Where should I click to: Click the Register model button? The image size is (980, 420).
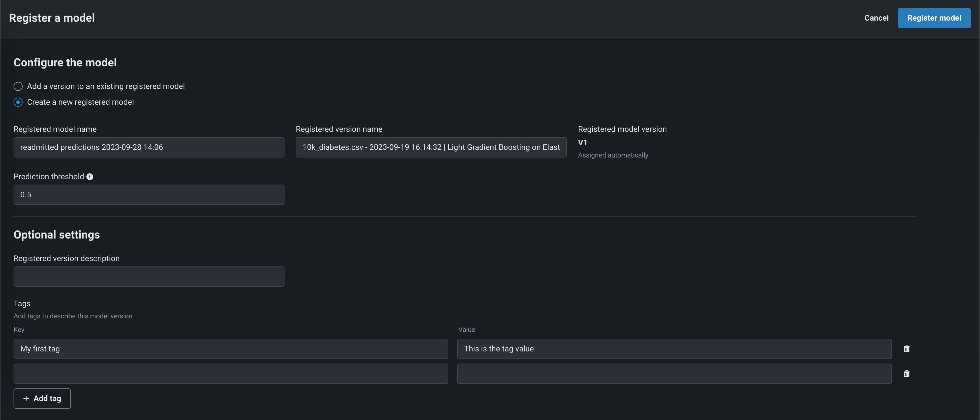click(x=934, y=18)
